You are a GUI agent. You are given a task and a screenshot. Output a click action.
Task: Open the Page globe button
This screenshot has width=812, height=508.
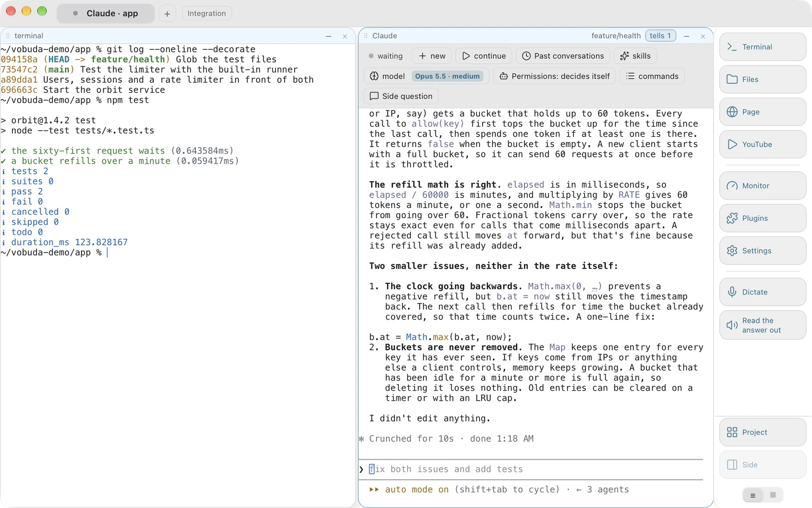click(x=762, y=112)
